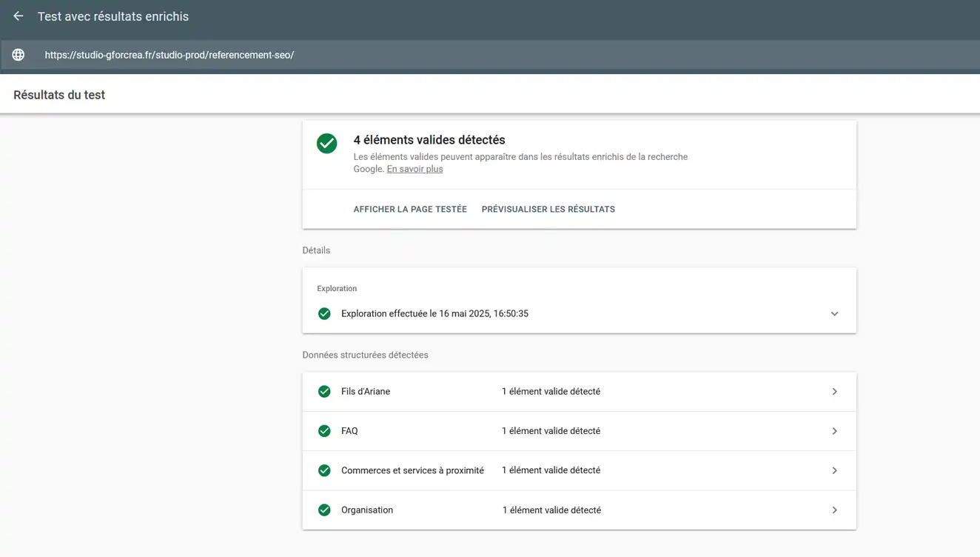
Task: Select the Exploration effectuée le 16 mai 2025 text
Action: pos(434,314)
